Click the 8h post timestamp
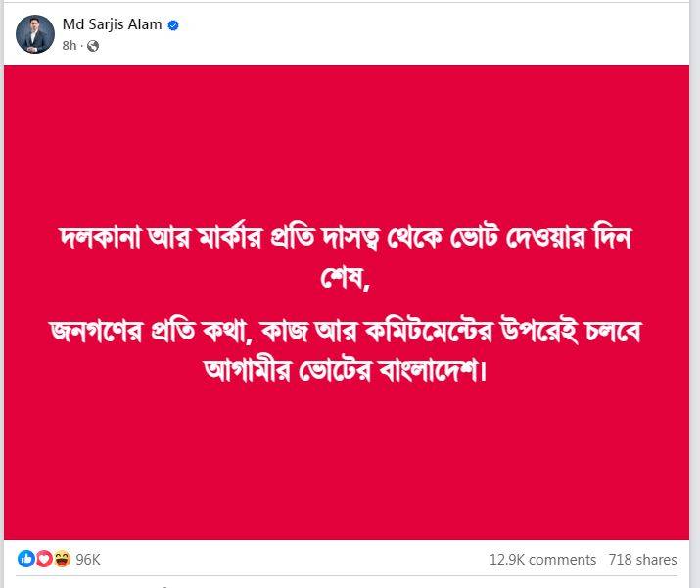Screen dimensions: 700x588 click(x=70, y=45)
